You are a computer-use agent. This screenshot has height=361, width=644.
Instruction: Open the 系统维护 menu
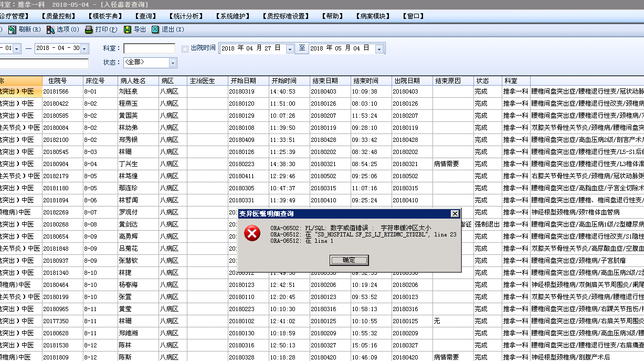(233, 16)
